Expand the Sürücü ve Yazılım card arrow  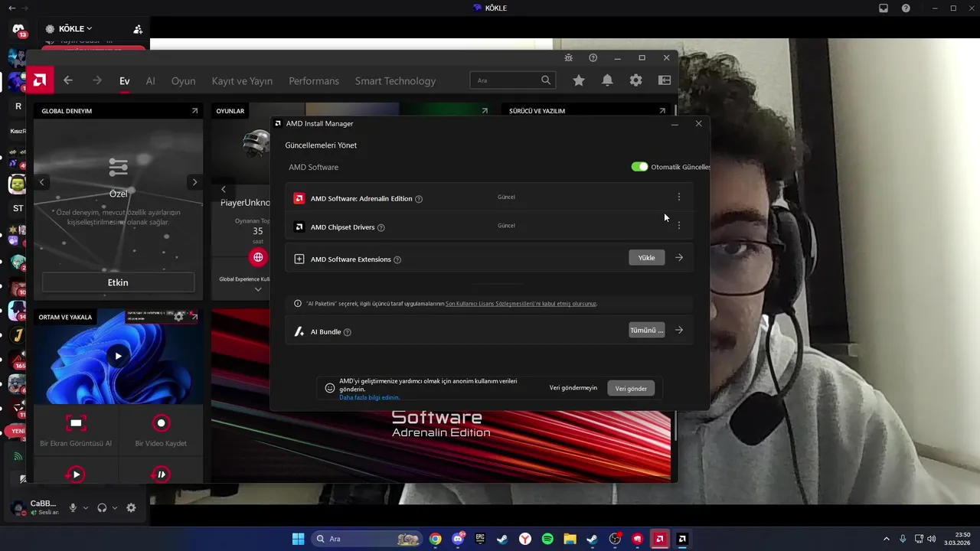pyautogui.click(x=662, y=111)
